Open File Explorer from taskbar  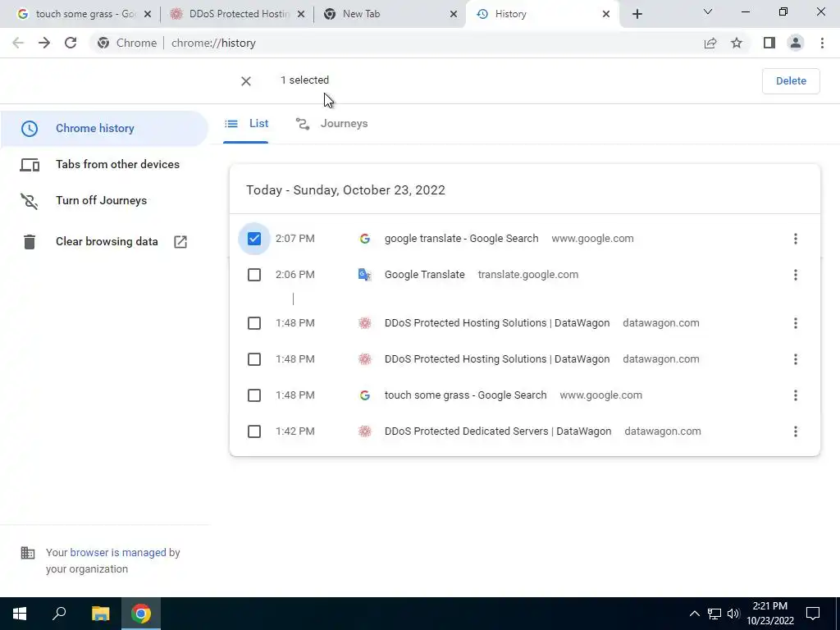[100, 614]
